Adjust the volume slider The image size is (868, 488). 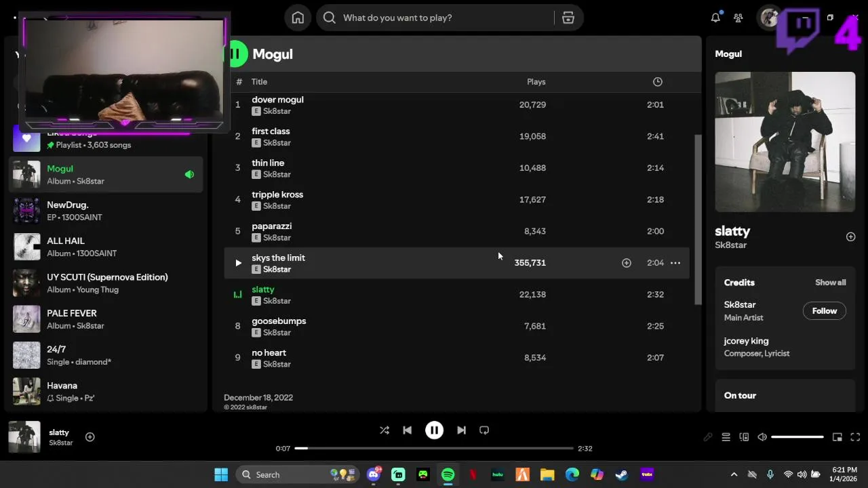(x=797, y=437)
